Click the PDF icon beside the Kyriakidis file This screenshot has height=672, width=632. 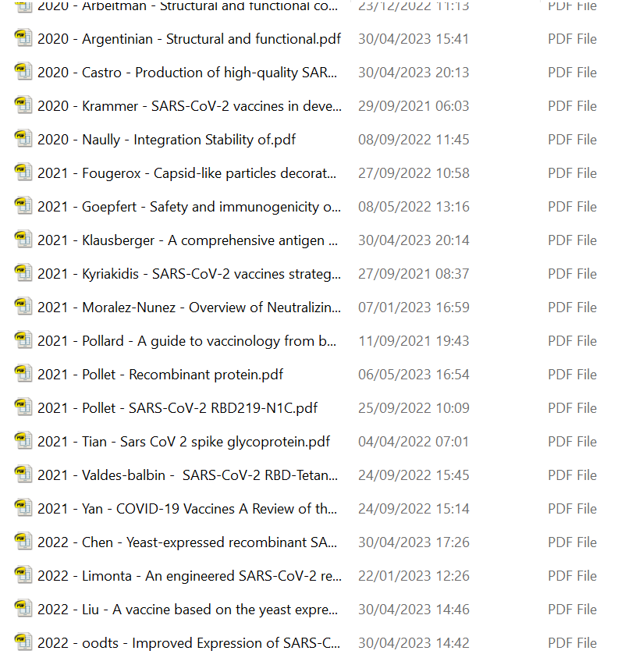tap(23, 273)
